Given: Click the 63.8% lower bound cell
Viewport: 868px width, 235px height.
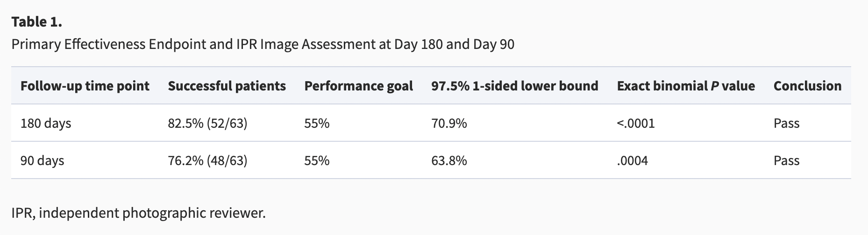Looking at the screenshot, I should point(449,160).
